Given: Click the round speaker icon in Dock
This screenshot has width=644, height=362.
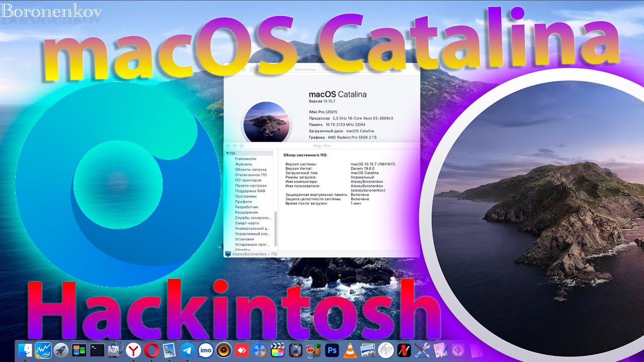Looking at the screenshot, I should point(223,350).
